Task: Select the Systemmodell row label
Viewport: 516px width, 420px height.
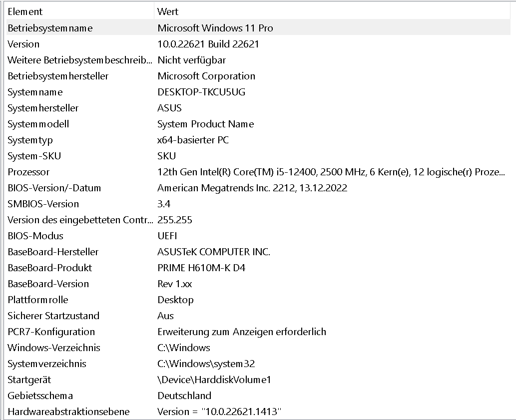Action: click(x=38, y=124)
